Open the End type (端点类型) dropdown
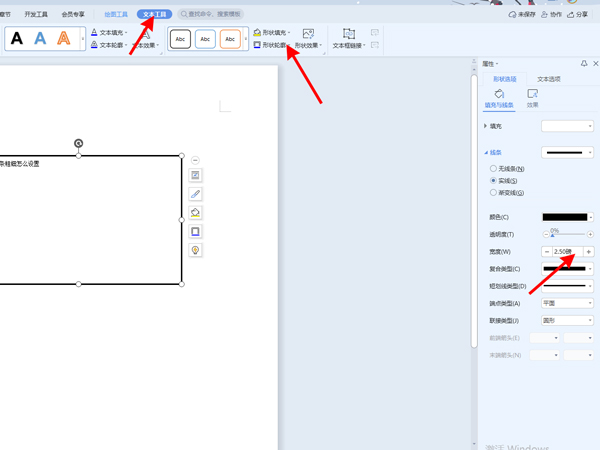This screenshot has height=450, width=600. click(x=567, y=303)
